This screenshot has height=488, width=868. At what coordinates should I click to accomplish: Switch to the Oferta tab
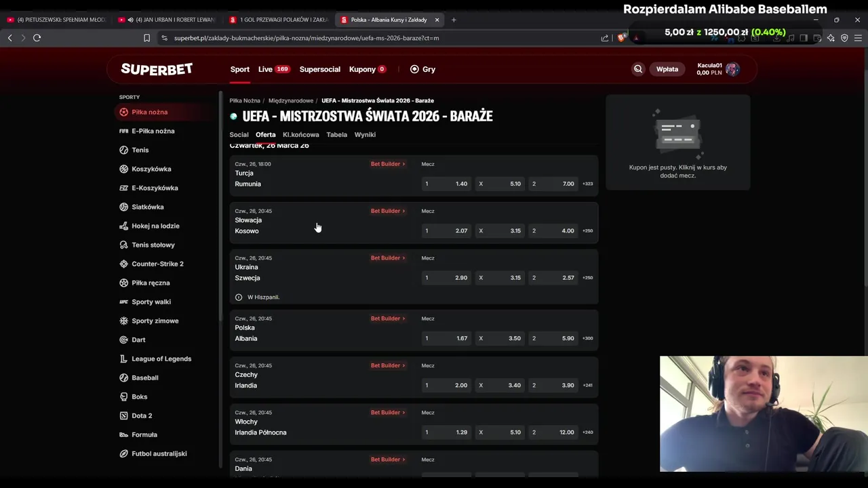click(265, 134)
